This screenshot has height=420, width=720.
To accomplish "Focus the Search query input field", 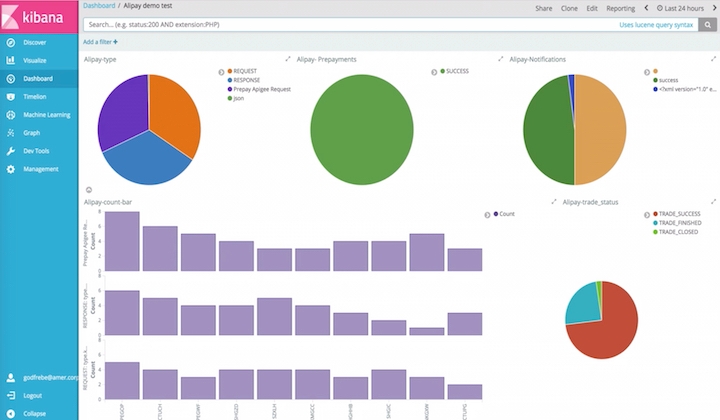I will pos(391,25).
